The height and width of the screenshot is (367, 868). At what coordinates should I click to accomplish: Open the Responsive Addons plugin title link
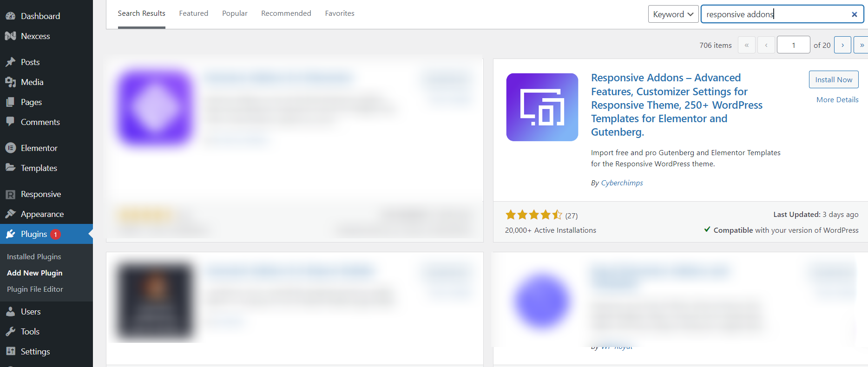(677, 105)
